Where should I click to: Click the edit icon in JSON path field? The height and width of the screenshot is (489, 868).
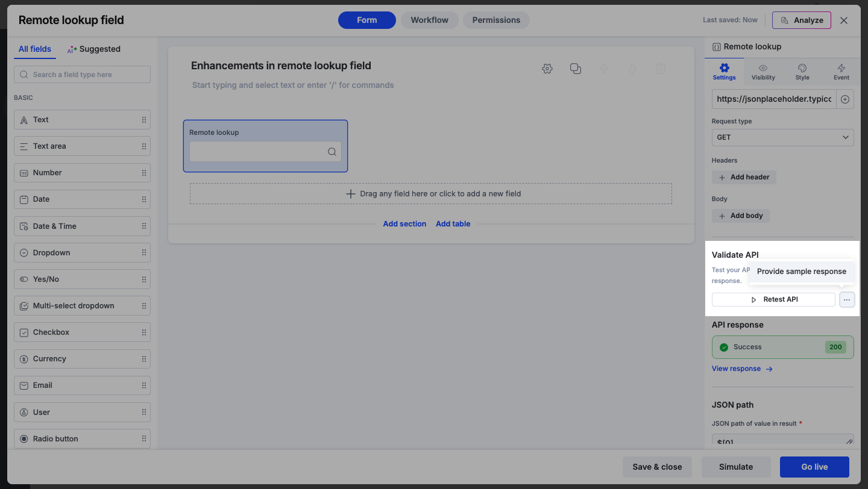pyautogui.click(x=849, y=443)
